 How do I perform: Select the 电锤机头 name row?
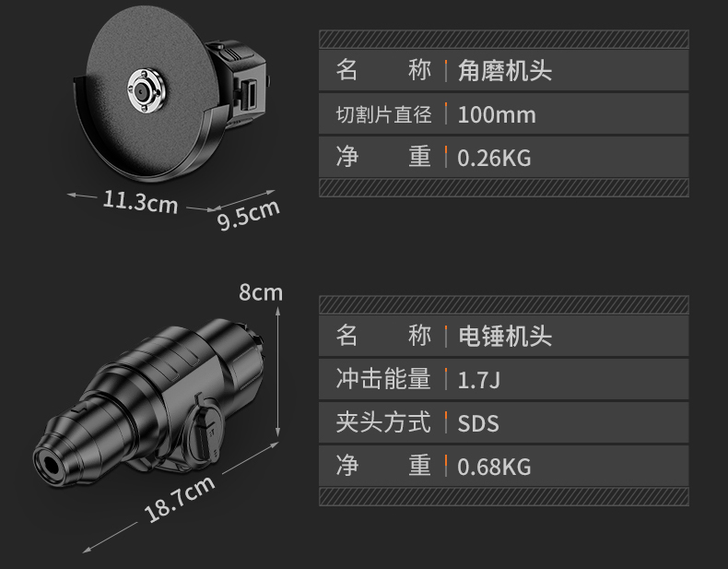[x=504, y=336]
